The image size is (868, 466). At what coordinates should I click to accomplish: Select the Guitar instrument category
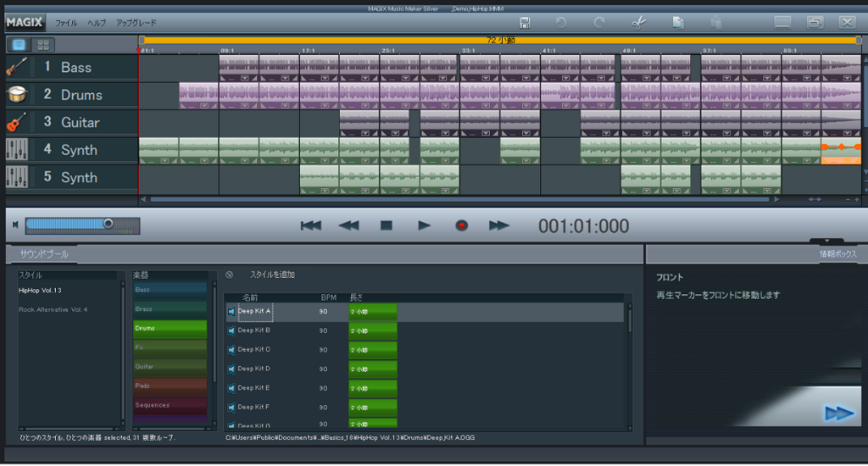pyautogui.click(x=170, y=367)
